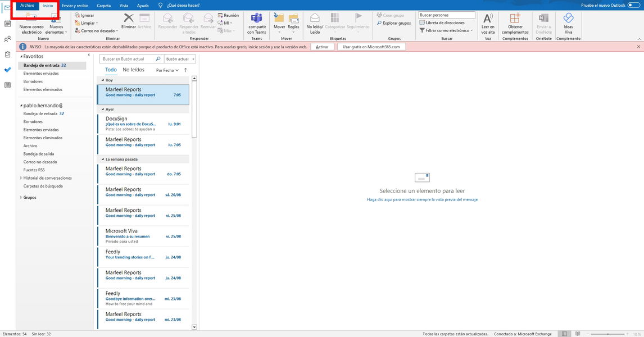Image resolution: width=644 pixels, height=337 pixels.
Task: Open the Carpeta tab
Action: click(103, 6)
